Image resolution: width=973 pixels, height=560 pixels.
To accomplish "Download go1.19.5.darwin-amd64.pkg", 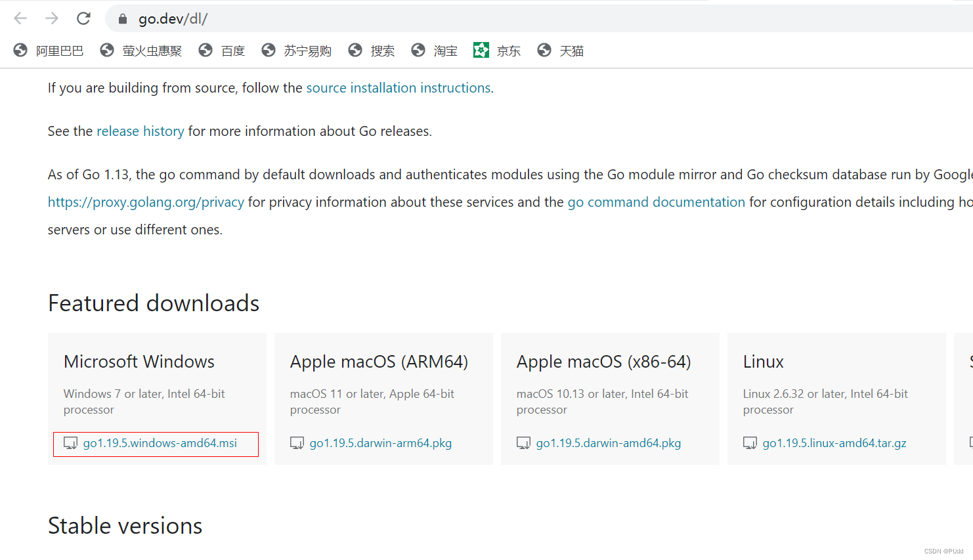I will point(608,443).
